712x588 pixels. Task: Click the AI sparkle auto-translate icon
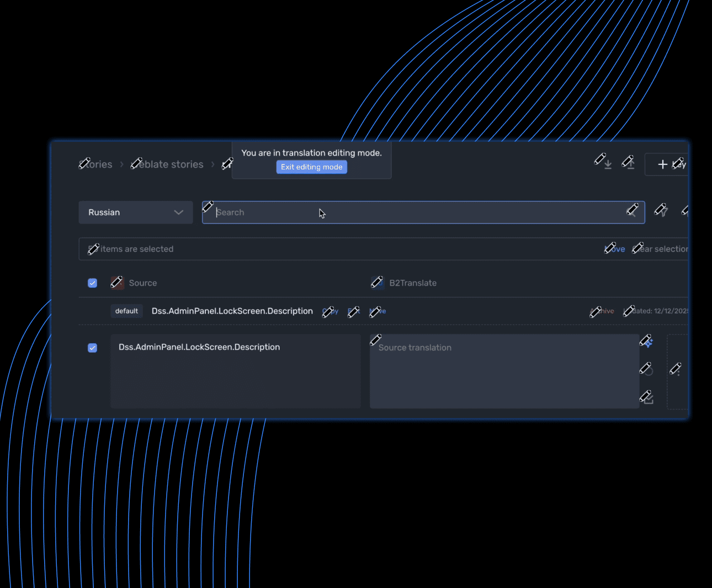tap(647, 342)
